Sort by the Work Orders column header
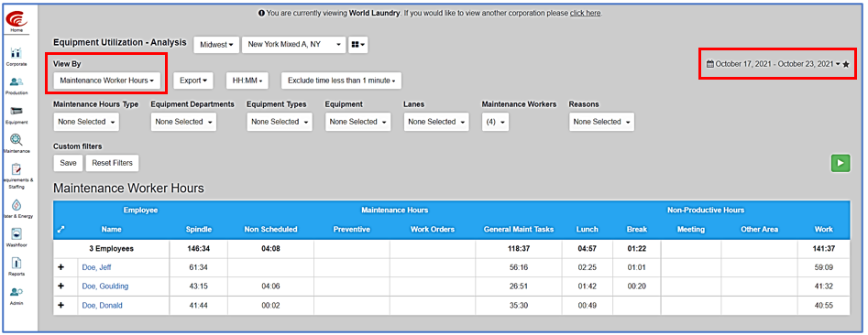This screenshot has width=868, height=335. click(433, 229)
